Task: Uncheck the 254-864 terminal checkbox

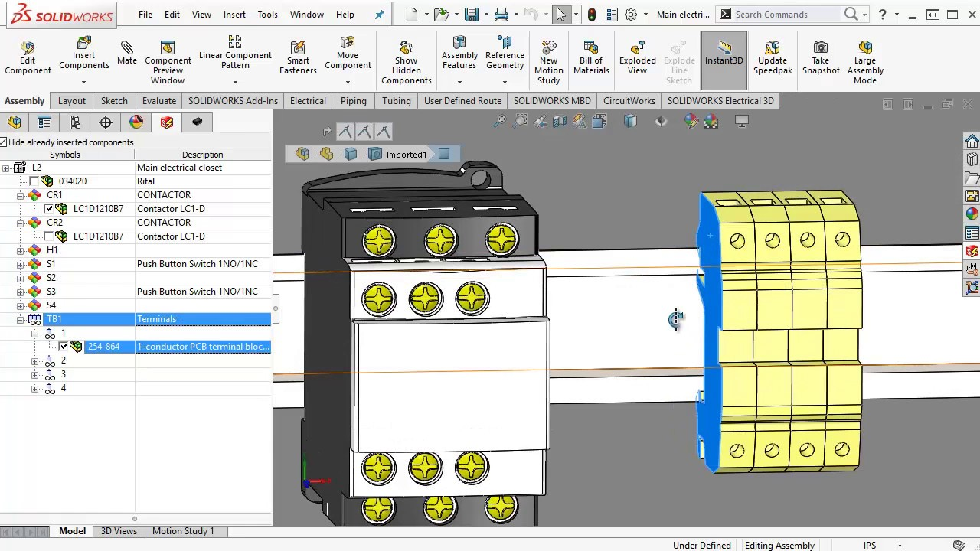Action: point(64,347)
